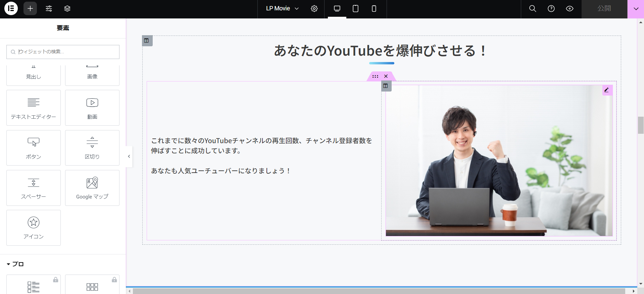
Task: Switch to mobile view mode
Action: [374, 9]
